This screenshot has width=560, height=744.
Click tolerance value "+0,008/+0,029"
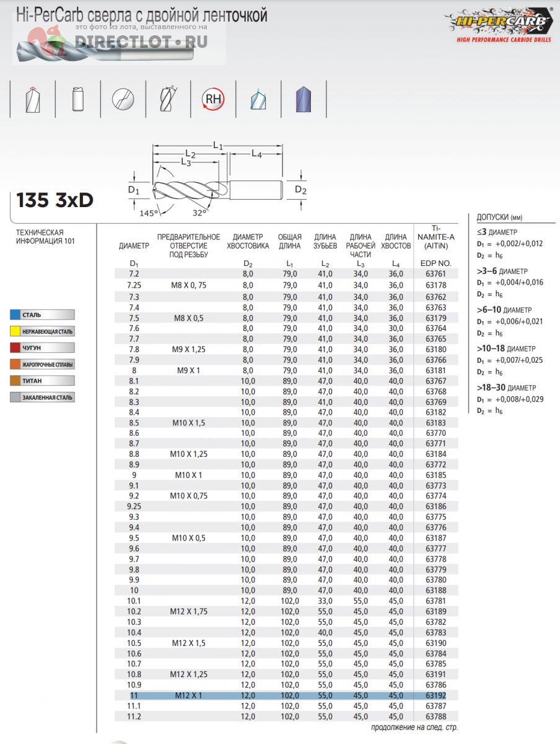tap(518, 399)
